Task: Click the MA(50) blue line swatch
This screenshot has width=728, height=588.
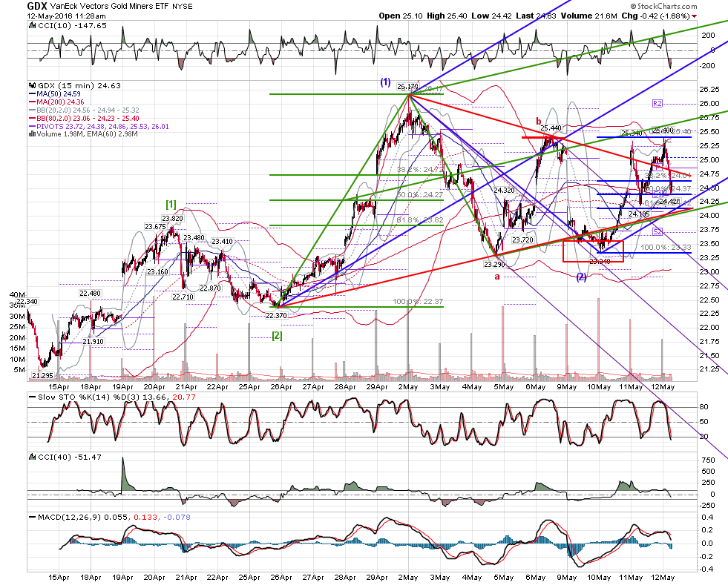Action: [x=32, y=94]
